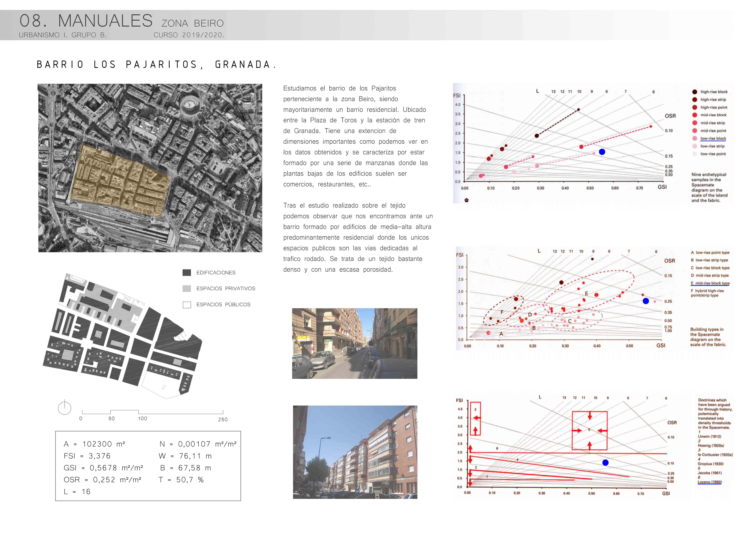Click the 'BARRIO LOS PAJARITOS, GRANADA.' title
The image size is (756, 535).
coord(157,65)
